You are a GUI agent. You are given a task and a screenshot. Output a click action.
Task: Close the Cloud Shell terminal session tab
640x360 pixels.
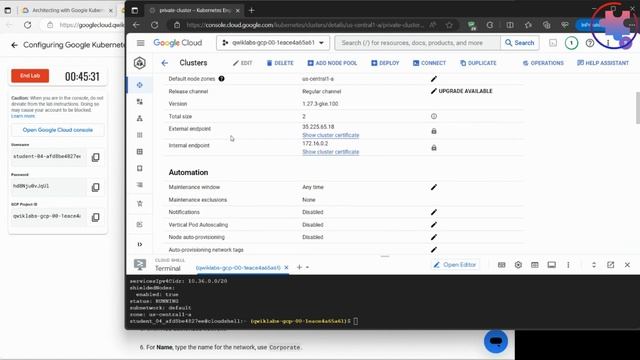click(287, 268)
